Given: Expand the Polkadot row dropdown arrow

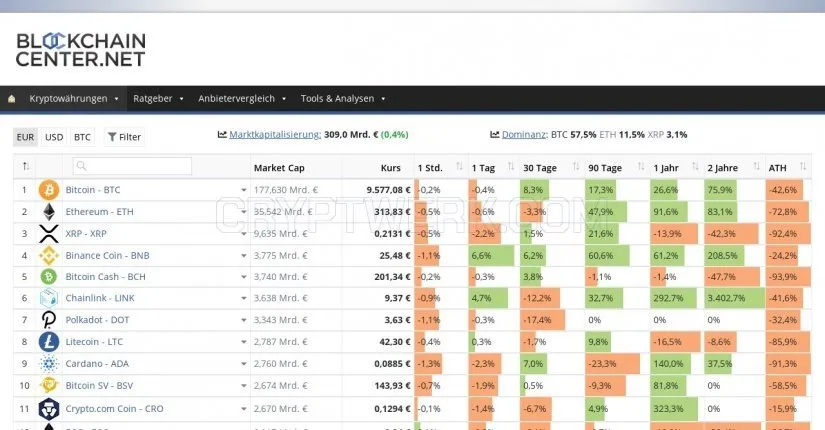Looking at the screenshot, I should point(244,320).
